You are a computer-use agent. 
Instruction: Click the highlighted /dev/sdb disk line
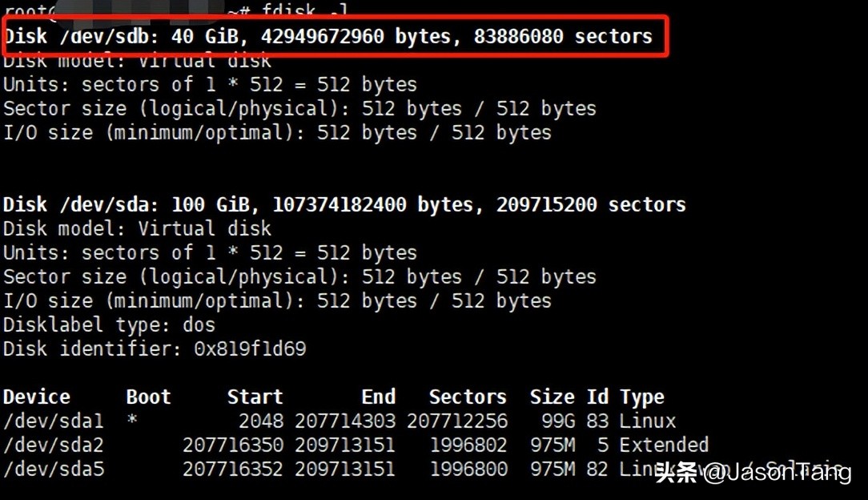coord(328,37)
